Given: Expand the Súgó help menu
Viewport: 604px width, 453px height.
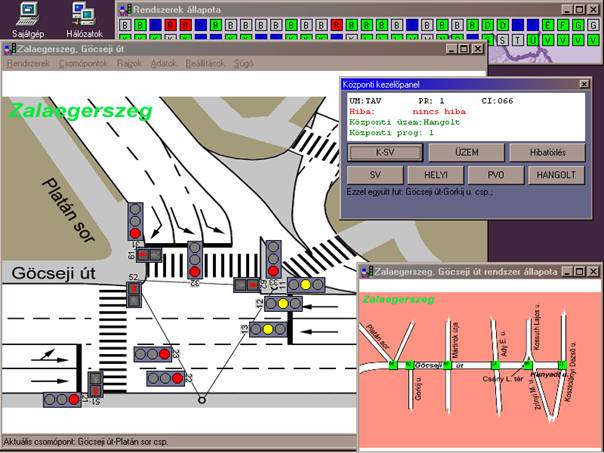Looking at the screenshot, I should point(244,63).
